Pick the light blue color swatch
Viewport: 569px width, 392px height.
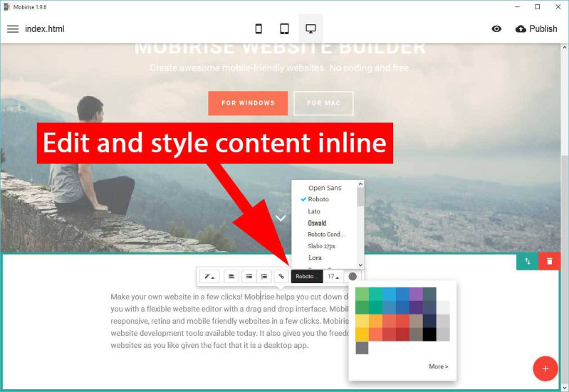[x=389, y=294]
